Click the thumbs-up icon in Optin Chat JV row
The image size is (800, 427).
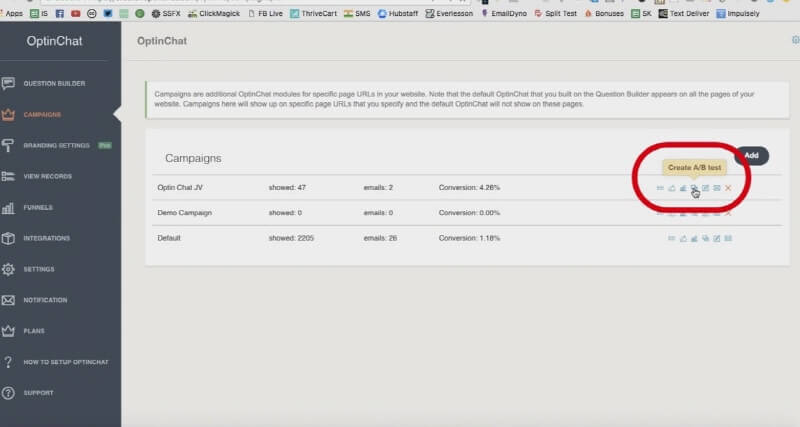672,188
